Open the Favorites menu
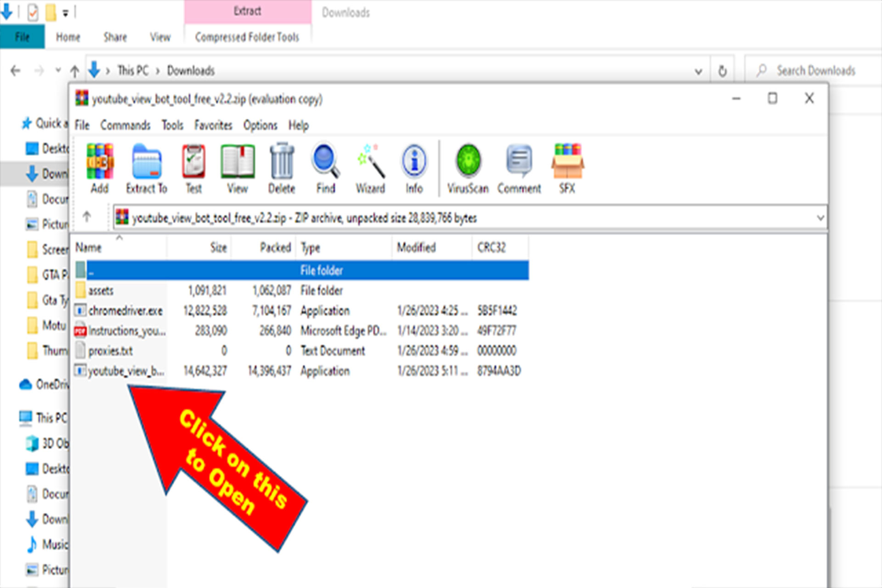Screen dimensions: 882x588 point(213,125)
